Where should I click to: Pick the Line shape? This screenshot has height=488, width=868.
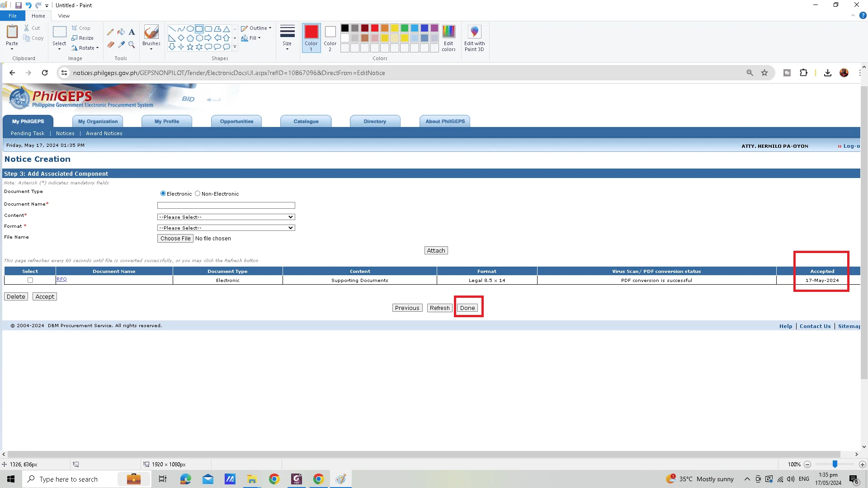coord(172,28)
